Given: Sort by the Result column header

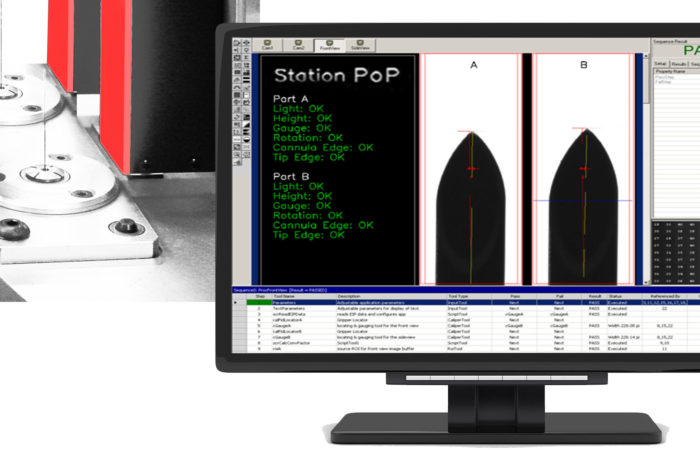Looking at the screenshot, I should pos(594,296).
